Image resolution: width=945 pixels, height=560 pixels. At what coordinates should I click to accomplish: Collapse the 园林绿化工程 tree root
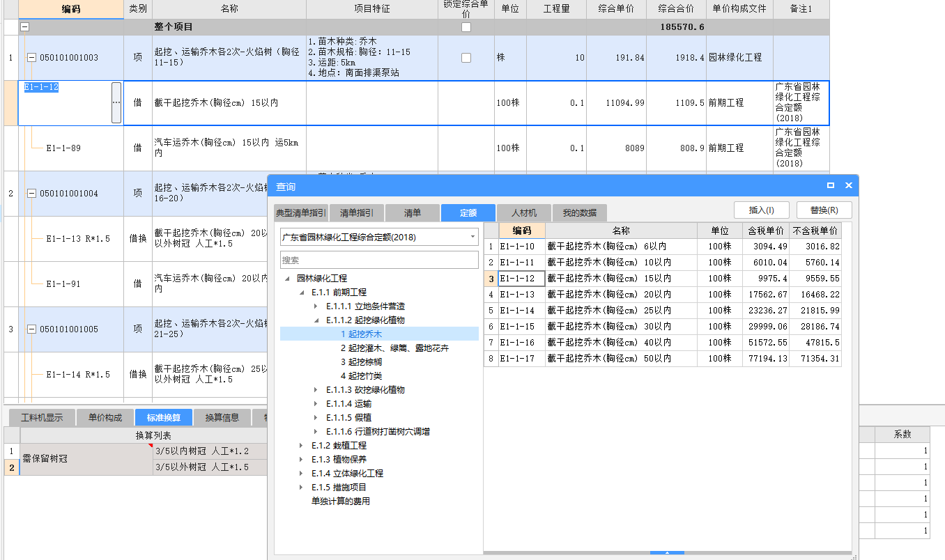(x=287, y=279)
